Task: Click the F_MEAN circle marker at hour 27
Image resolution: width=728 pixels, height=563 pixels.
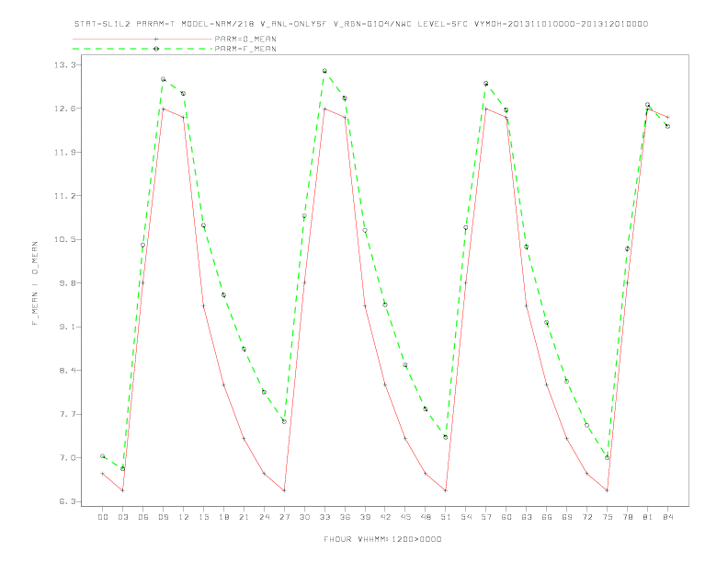Action: (x=284, y=421)
